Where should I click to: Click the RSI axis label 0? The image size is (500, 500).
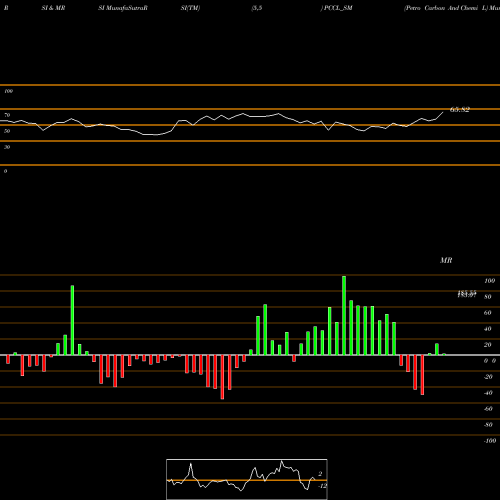tap(5, 171)
